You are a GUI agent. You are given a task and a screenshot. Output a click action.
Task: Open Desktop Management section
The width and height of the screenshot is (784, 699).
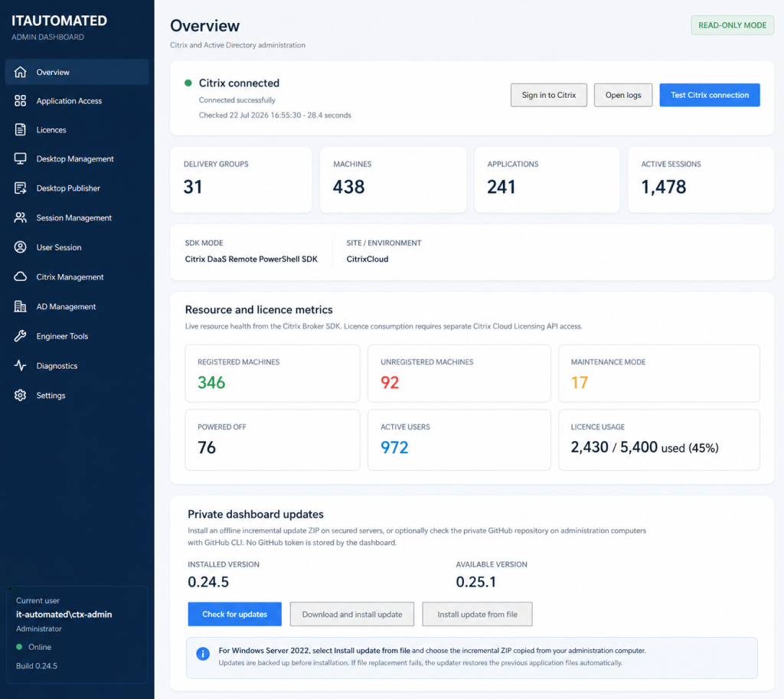click(77, 159)
